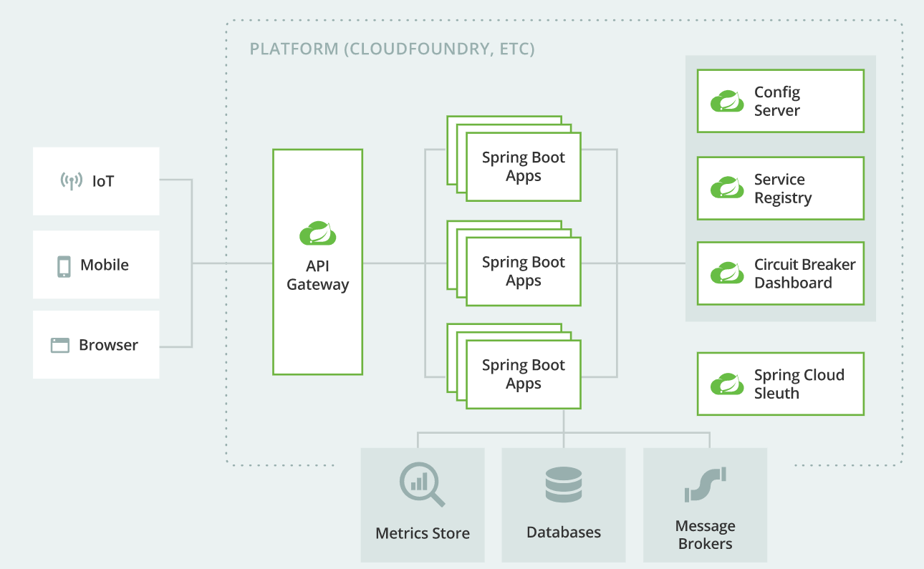Select the "Service Registry" label
The height and width of the screenshot is (569, 924).
pos(783,189)
